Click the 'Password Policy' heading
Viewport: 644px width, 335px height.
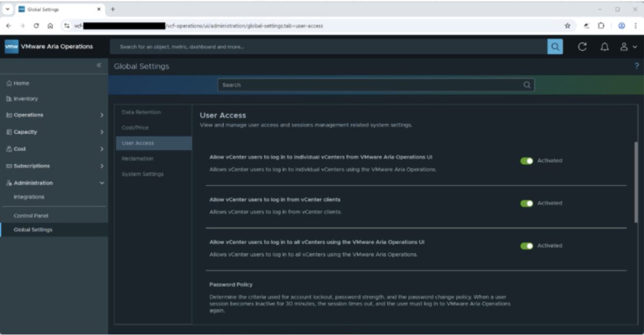pos(231,285)
